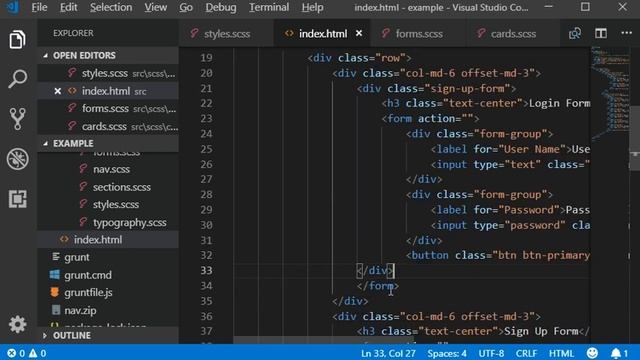Open grunt.cmd in the file tree
This screenshot has height=360, width=640.
click(x=108, y=275)
